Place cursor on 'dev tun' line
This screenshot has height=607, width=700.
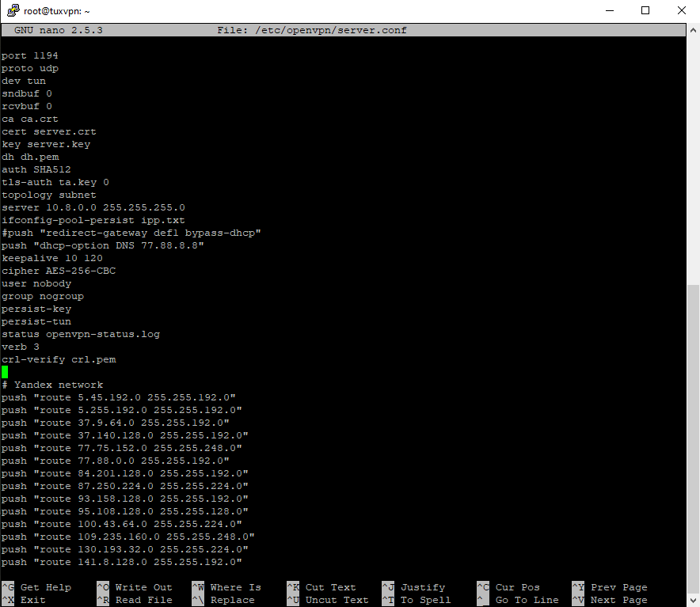[x=24, y=82]
